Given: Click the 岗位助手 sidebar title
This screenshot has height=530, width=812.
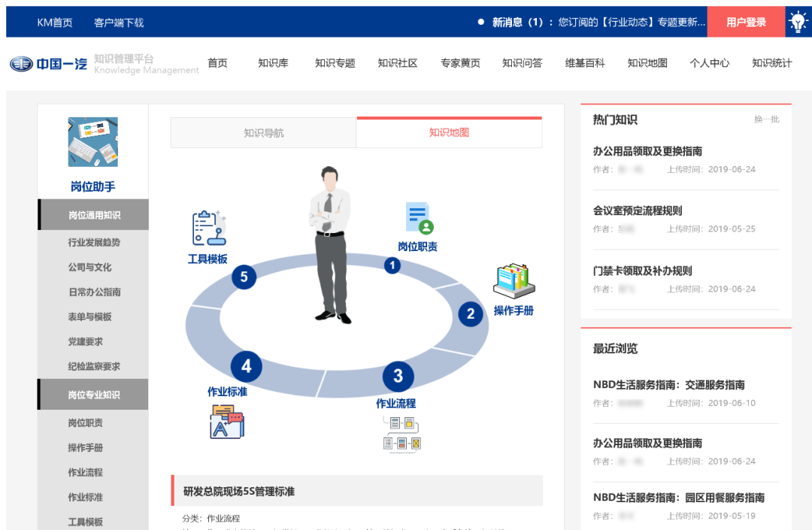Looking at the screenshot, I should [92, 187].
